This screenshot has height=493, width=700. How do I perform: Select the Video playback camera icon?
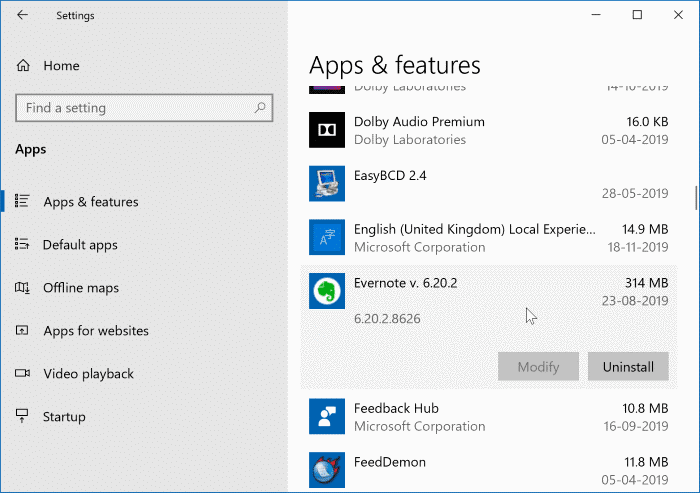tap(22, 373)
